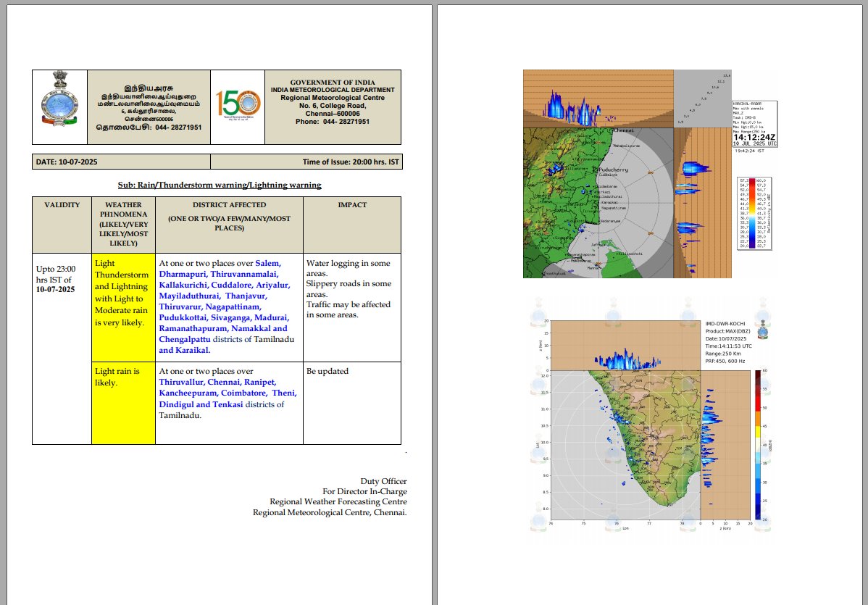Click yellow 'Light rain is likely.' cell
This screenshot has height=605, width=868.
[123, 404]
